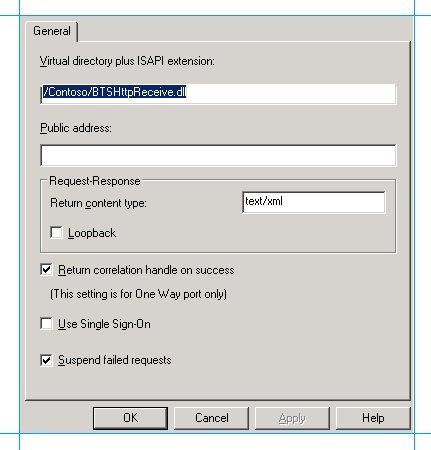
Task: Click the text/xml return content type field
Action: (314, 202)
